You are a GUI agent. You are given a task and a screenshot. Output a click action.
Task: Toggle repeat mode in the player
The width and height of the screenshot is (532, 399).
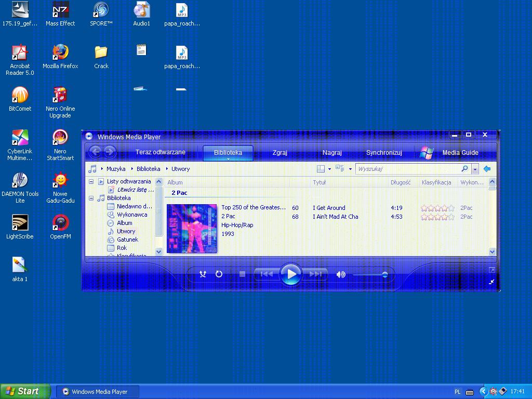tap(219, 274)
